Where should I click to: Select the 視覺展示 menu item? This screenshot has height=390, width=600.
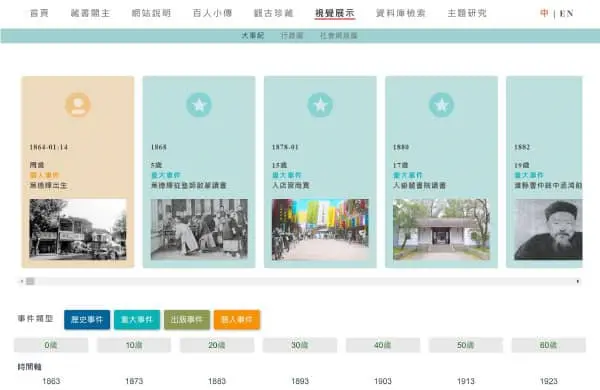tap(335, 13)
